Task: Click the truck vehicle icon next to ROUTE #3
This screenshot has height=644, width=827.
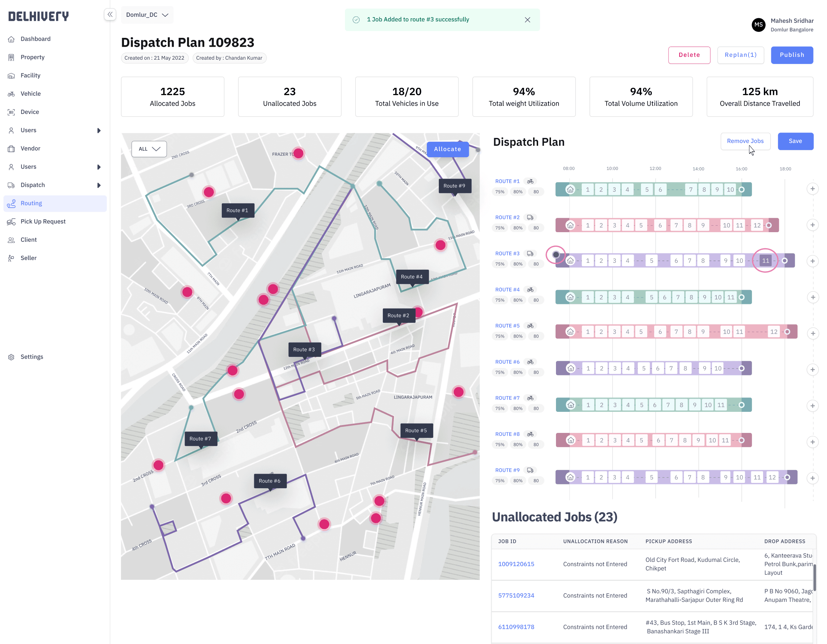Action: [530, 254]
